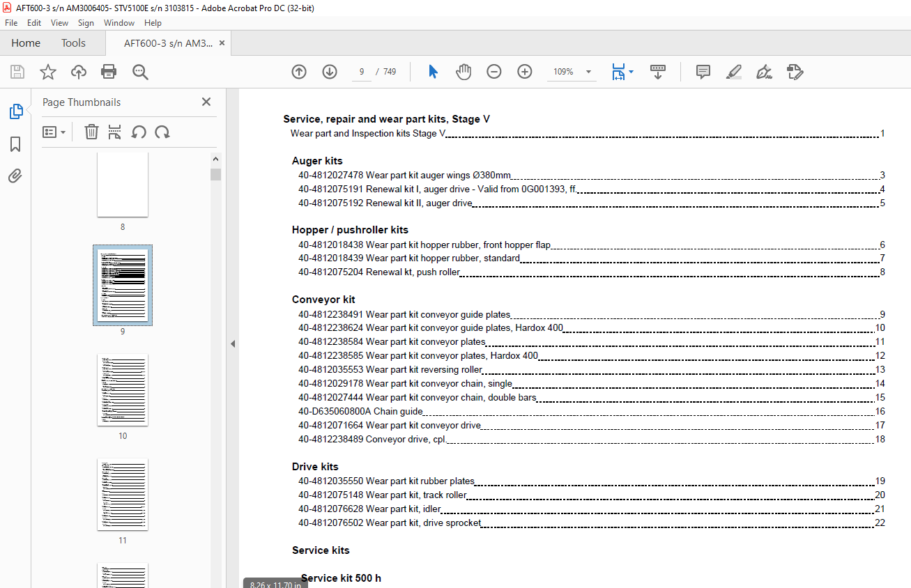
Task: Open the Attachments paperclip panel
Action: (x=15, y=176)
